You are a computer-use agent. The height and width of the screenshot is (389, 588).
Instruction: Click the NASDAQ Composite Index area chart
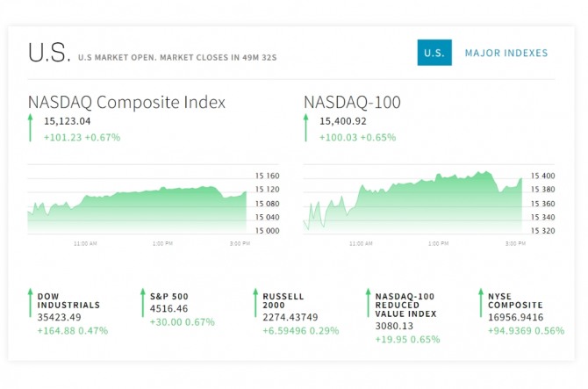138,208
